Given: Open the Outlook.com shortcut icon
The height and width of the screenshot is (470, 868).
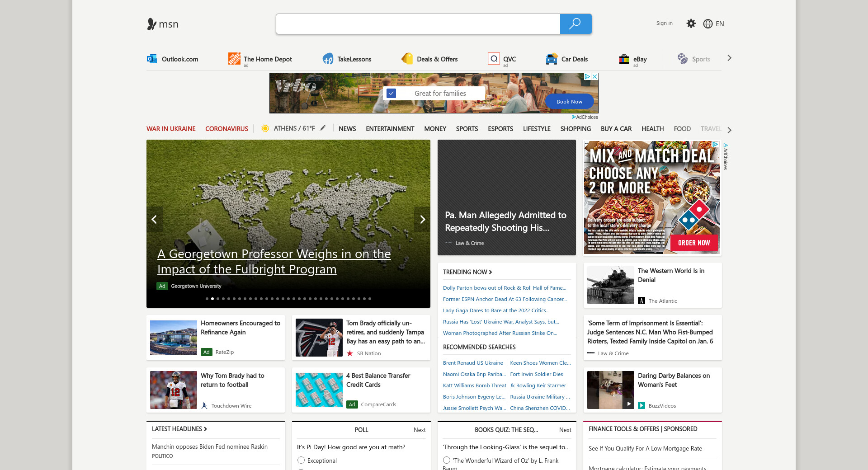Looking at the screenshot, I should coord(152,59).
